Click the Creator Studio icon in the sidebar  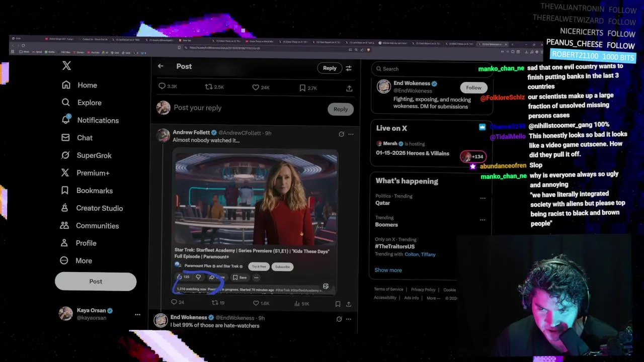[65, 208]
